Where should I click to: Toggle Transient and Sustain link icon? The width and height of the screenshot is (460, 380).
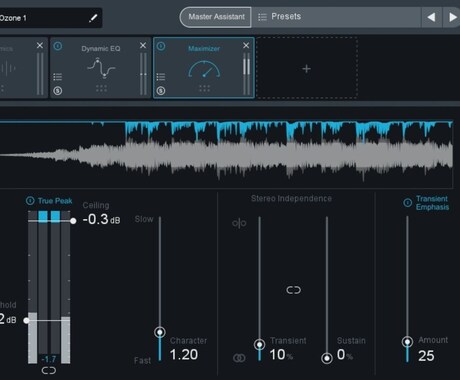click(x=294, y=290)
